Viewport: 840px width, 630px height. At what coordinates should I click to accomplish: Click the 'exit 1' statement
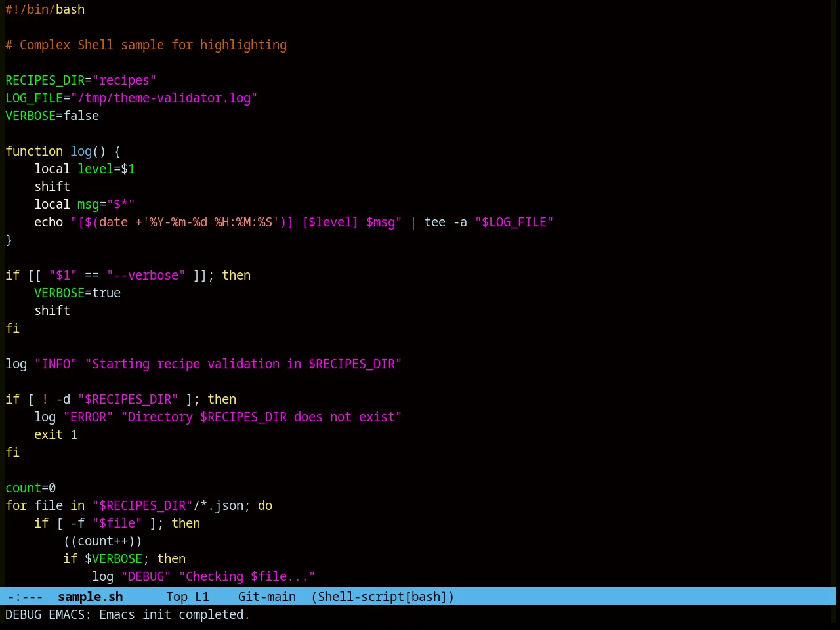(56, 434)
